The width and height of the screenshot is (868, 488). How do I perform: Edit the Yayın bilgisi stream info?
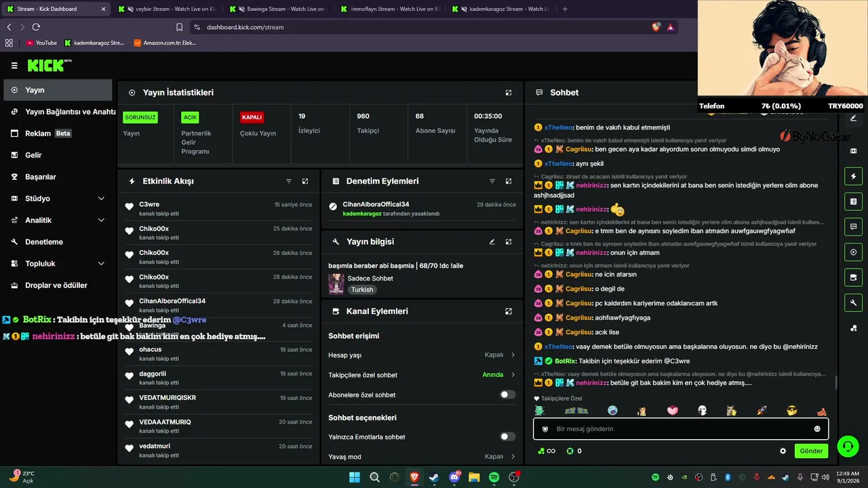[x=492, y=241]
